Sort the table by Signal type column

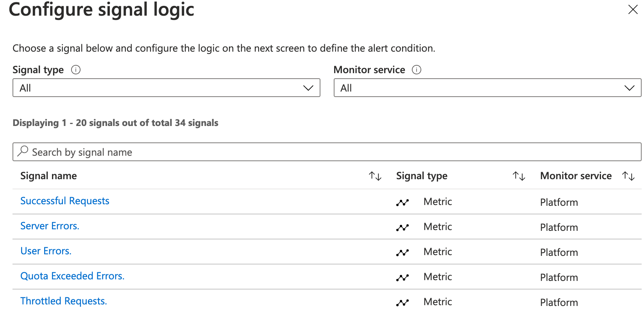(519, 176)
